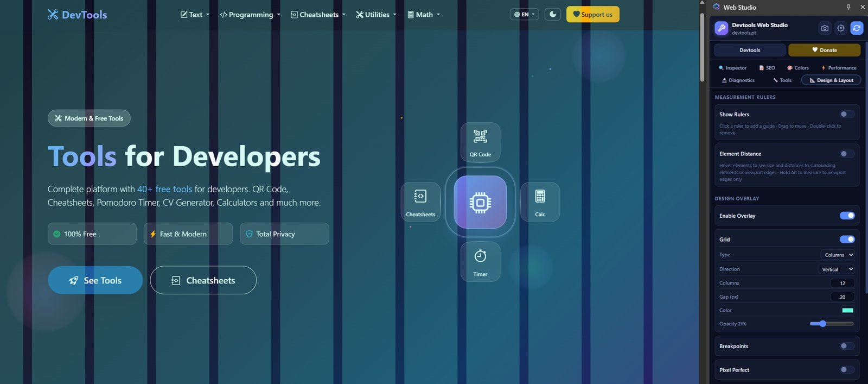The height and width of the screenshot is (384, 868).
Task: Click the camera screenshot icon in Web Studio
Action: point(825,28)
